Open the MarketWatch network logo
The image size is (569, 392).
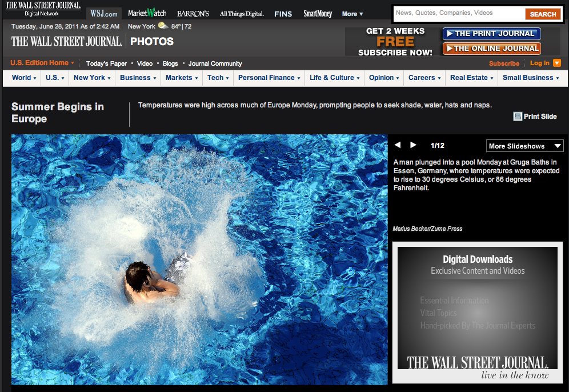pos(147,13)
